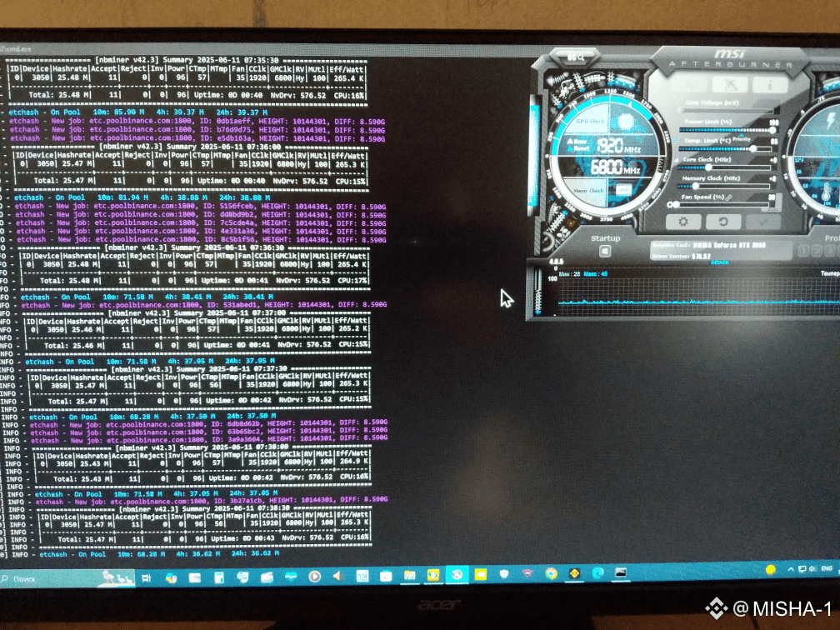Toggle power and temp limit link icon
Viewport: 840px width, 630px height.
(676, 138)
